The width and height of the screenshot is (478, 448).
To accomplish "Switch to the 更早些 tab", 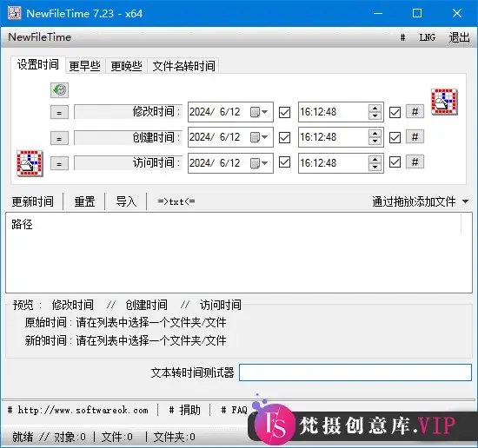I will pos(85,66).
